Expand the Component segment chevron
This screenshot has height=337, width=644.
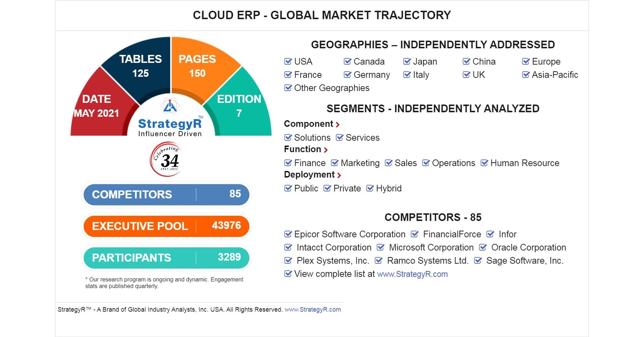point(338,124)
